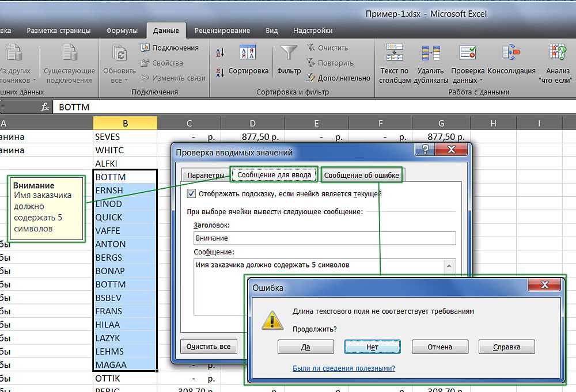Click the formula bar containing BOTTM
The height and width of the screenshot is (392, 576).
[315, 107]
